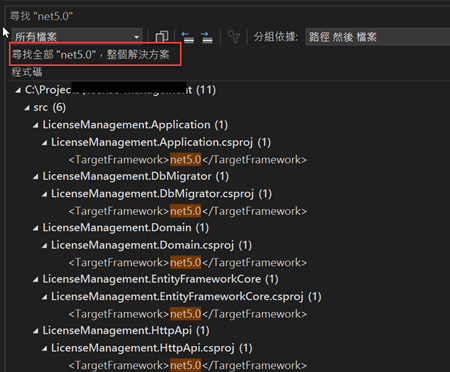
Task: Click the 尋找全部 "net5.0" summary line
Action: pyautogui.click(x=91, y=54)
